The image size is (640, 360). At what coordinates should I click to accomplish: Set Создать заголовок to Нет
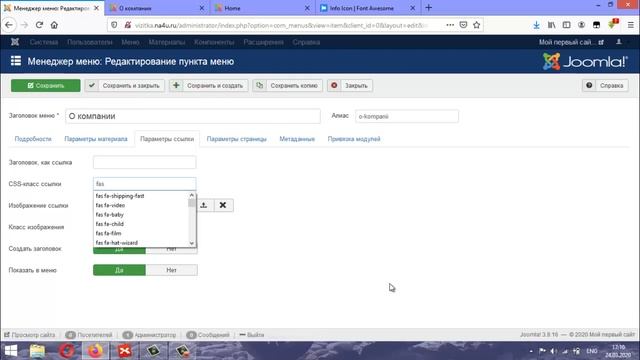coord(171,250)
